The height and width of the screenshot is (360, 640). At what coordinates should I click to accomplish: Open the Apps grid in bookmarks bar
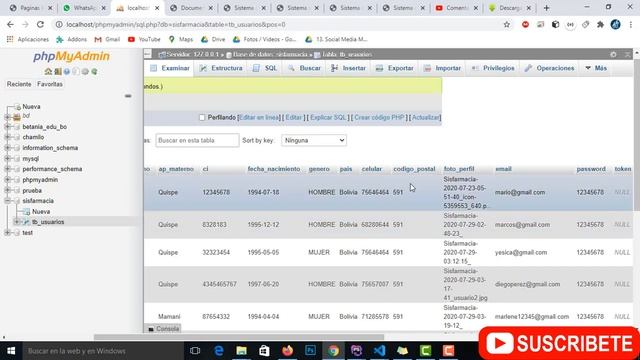tap(10, 39)
